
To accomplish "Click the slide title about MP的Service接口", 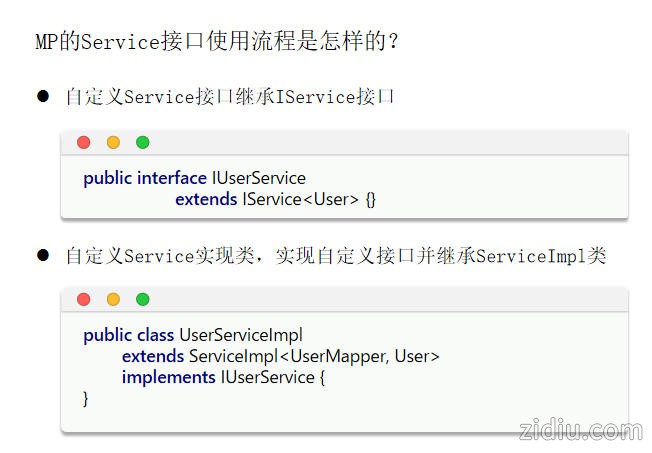I will 216,43.
